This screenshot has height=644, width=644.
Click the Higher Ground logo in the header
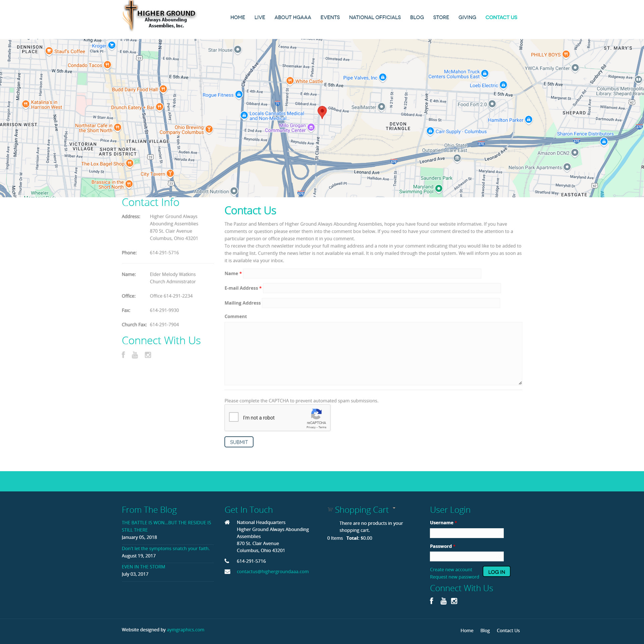160,17
